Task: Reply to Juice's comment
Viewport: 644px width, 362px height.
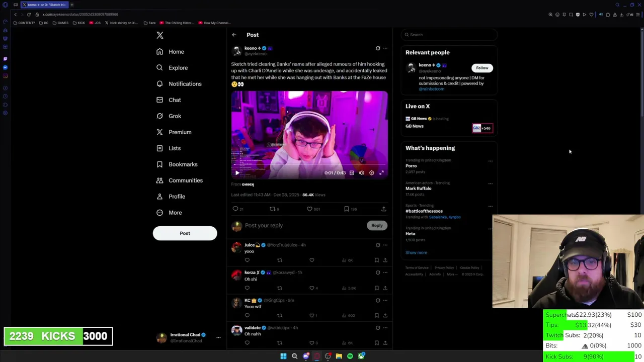Action: pos(247,260)
